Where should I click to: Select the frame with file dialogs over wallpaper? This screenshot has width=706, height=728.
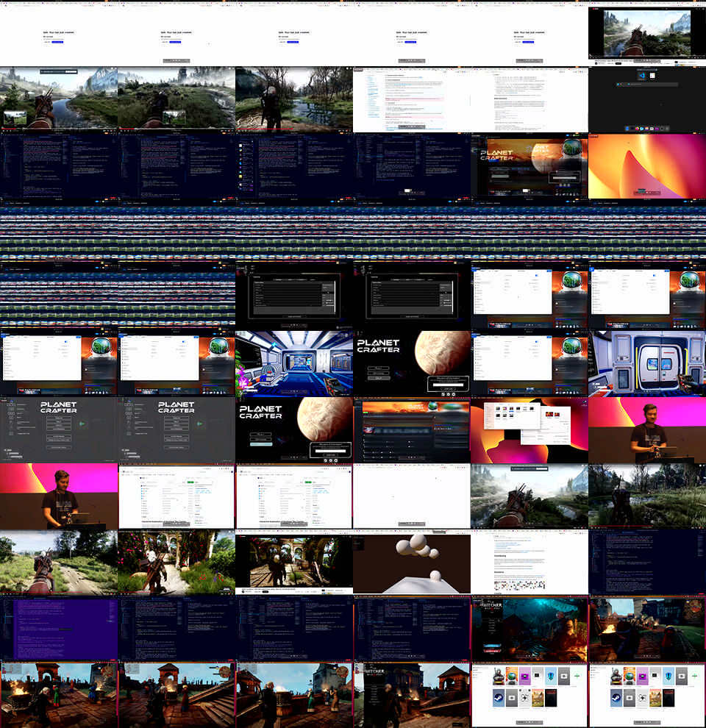(529, 430)
